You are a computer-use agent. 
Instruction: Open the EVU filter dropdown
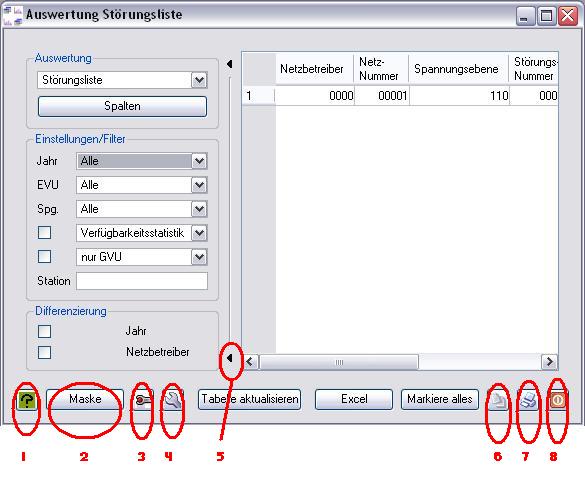point(199,185)
